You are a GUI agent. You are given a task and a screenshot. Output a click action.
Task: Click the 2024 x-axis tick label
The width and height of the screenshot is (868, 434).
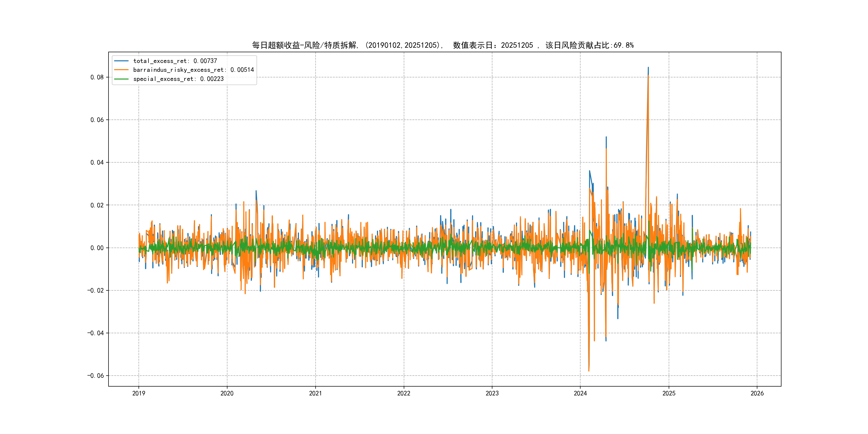580,393
